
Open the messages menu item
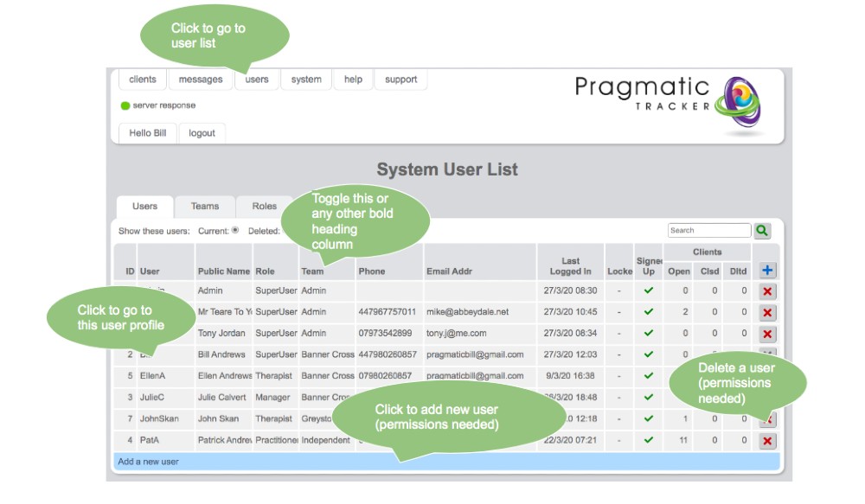point(201,80)
